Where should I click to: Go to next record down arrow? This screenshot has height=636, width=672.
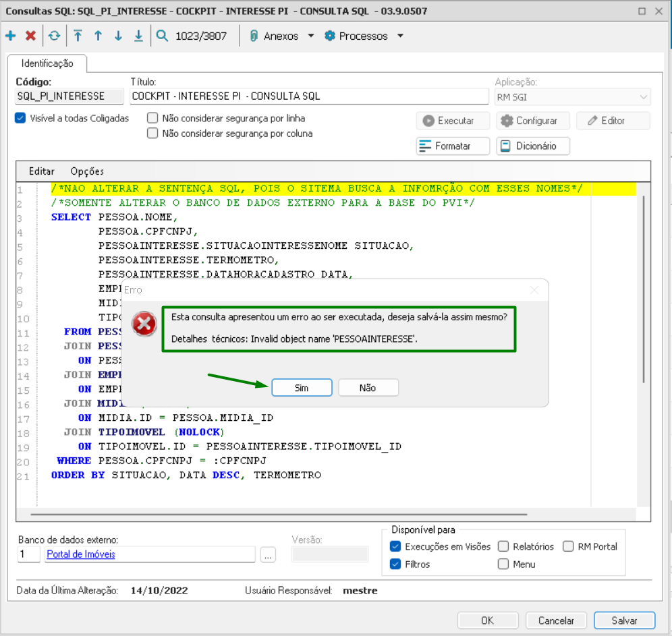click(x=118, y=36)
